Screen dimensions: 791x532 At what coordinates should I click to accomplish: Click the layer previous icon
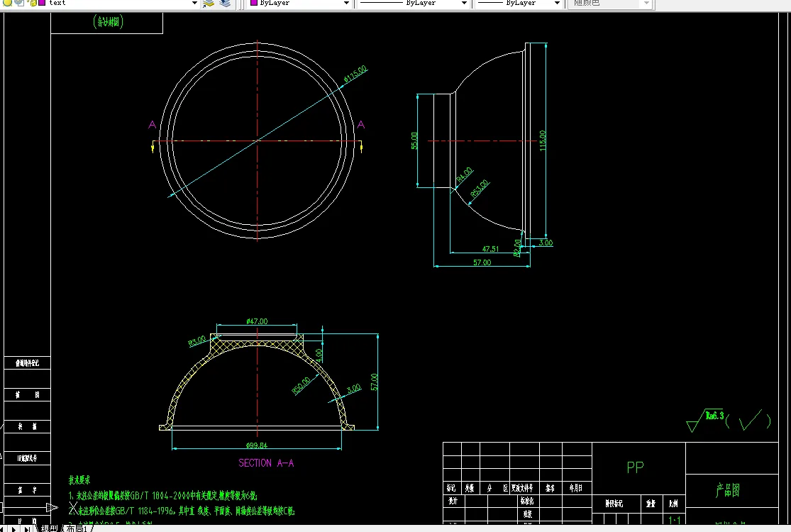click(x=225, y=3)
